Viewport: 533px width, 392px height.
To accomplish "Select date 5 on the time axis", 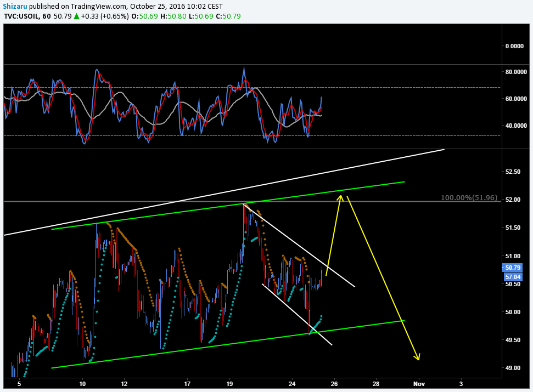I will pos(19,384).
